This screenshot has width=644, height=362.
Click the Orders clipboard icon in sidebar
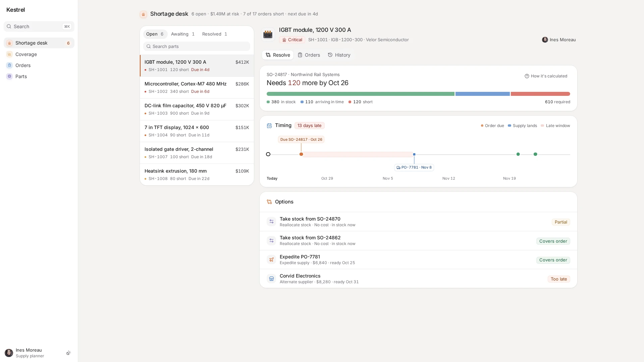click(9, 65)
